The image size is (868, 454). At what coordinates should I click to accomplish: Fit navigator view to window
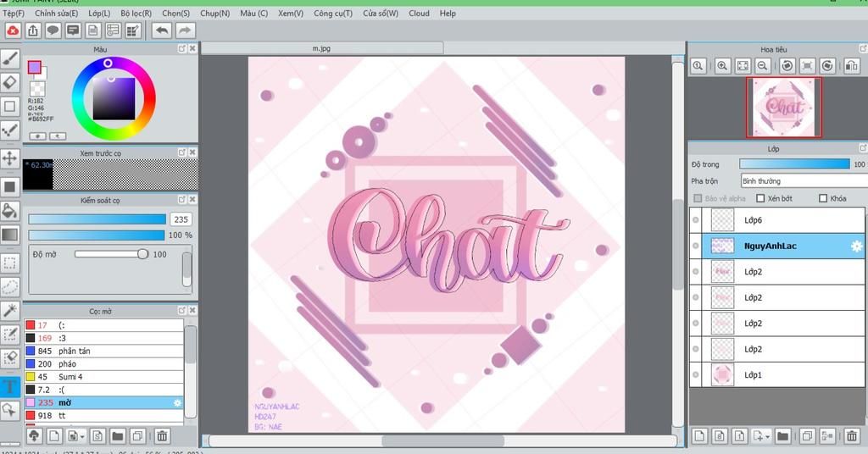(x=743, y=66)
